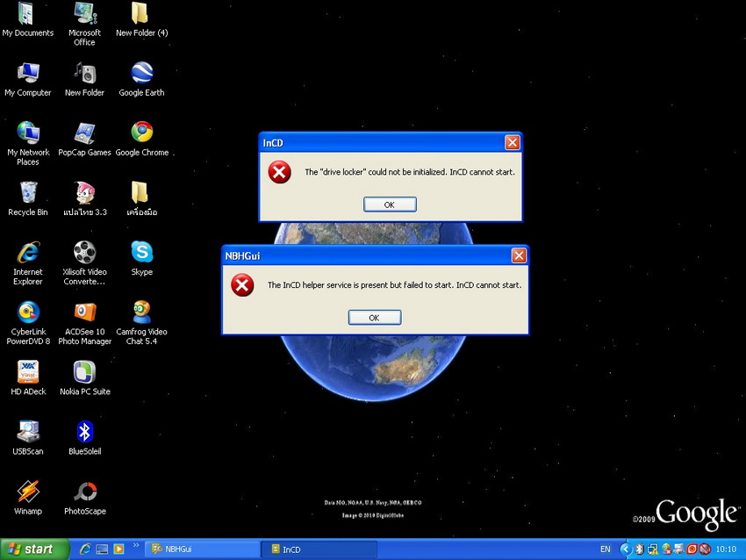This screenshot has width=746, height=560.
Task: Close the InCD dialog with the X
Action: click(x=512, y=142)
